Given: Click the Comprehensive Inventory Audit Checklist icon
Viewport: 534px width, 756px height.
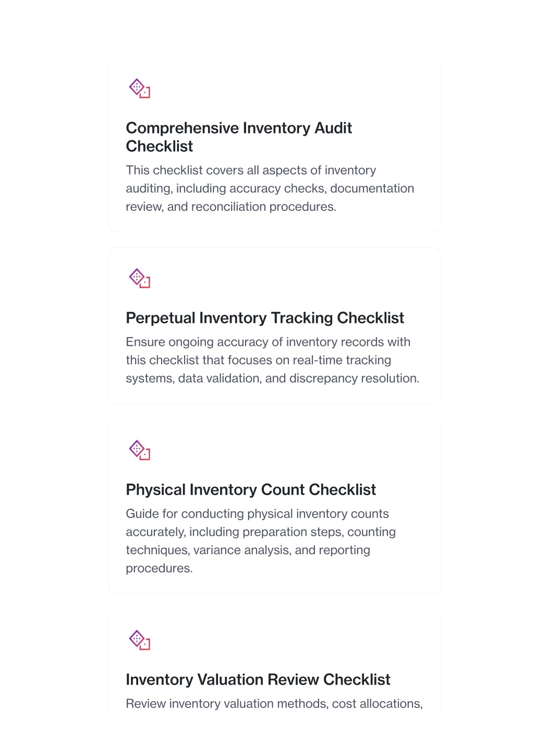Looking at the screenshot, I should [x=140, y=89].
